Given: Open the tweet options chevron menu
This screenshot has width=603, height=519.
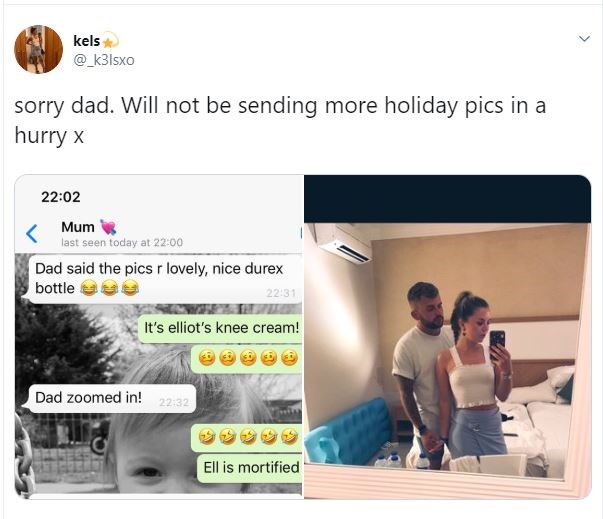Looking at the screenshot, I should pos(584,39).
